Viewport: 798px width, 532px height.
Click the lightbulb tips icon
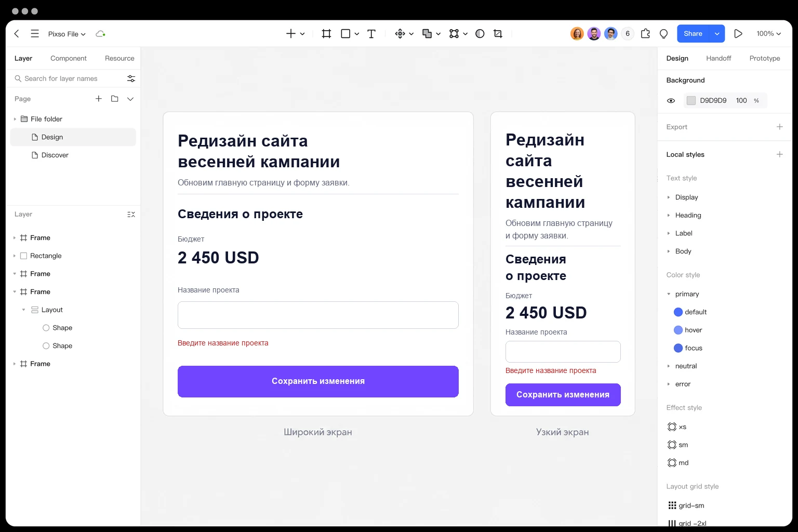[x=663, y=34]
